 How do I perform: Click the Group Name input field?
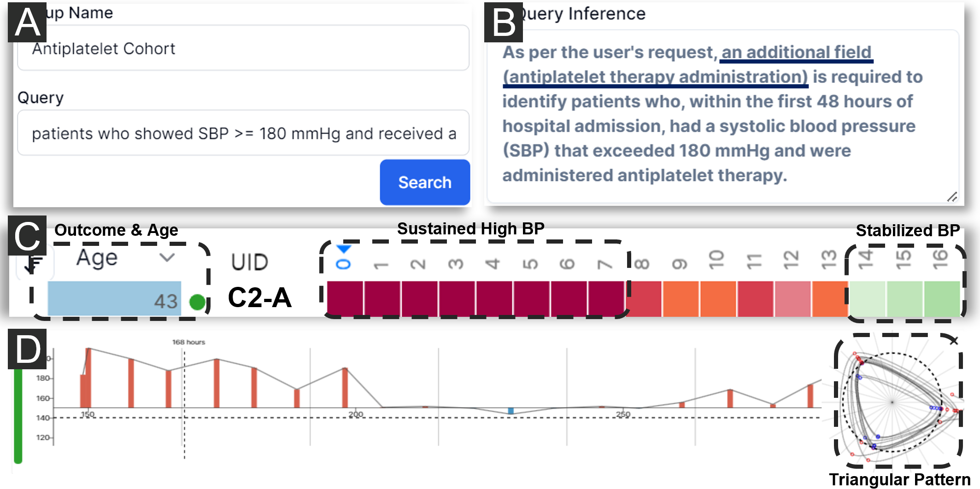(243, 48)
